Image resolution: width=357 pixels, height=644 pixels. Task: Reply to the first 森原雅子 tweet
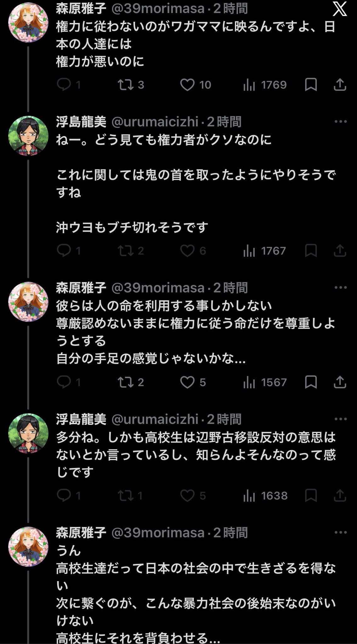(64, 85)
